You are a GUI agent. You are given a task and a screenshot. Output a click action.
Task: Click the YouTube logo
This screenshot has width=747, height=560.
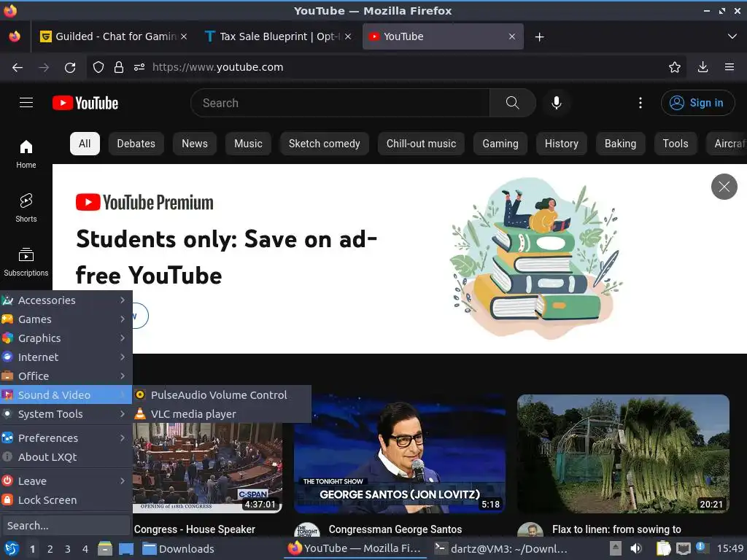click(x=85, y=103)
